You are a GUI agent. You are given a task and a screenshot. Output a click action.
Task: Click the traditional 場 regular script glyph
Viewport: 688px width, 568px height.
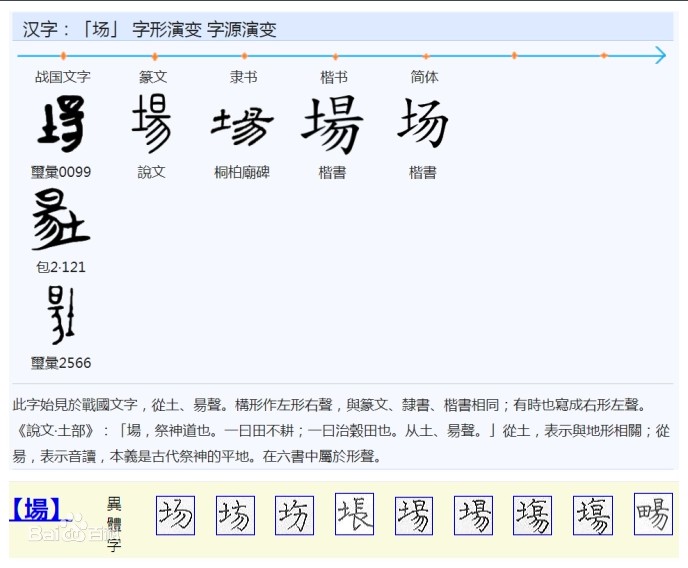(332, 125)
